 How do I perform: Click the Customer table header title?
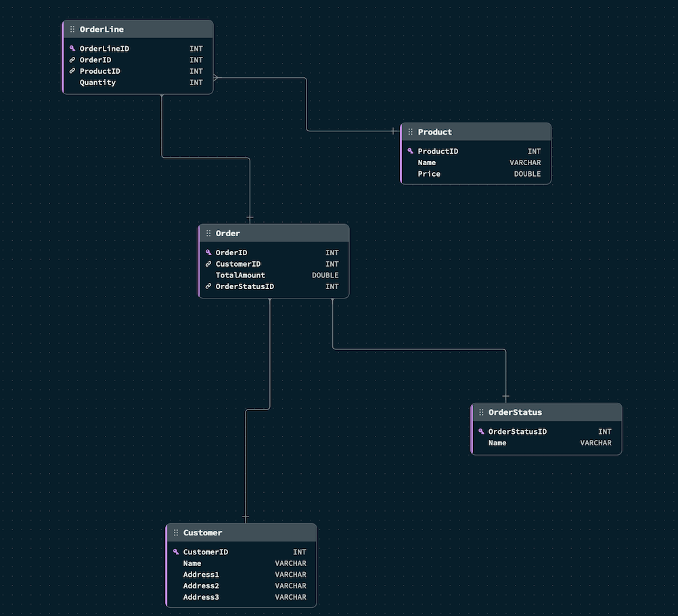[203, 533]
